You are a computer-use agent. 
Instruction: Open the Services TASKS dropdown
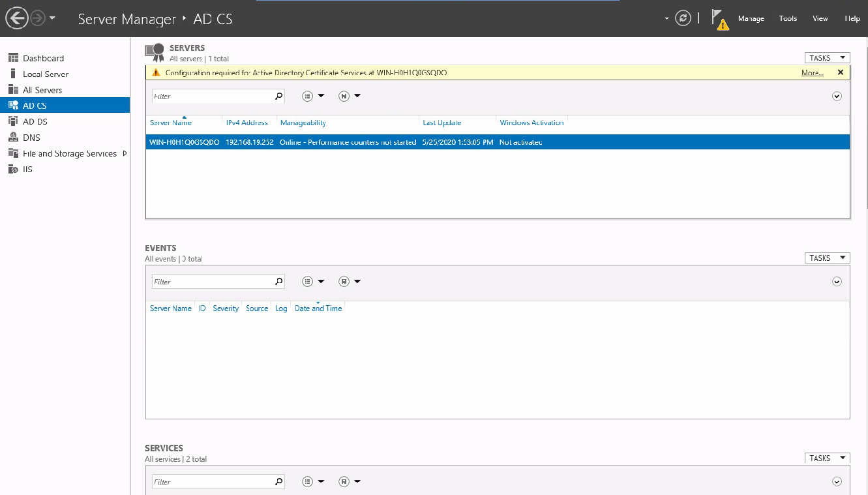(x=827, y=458)
